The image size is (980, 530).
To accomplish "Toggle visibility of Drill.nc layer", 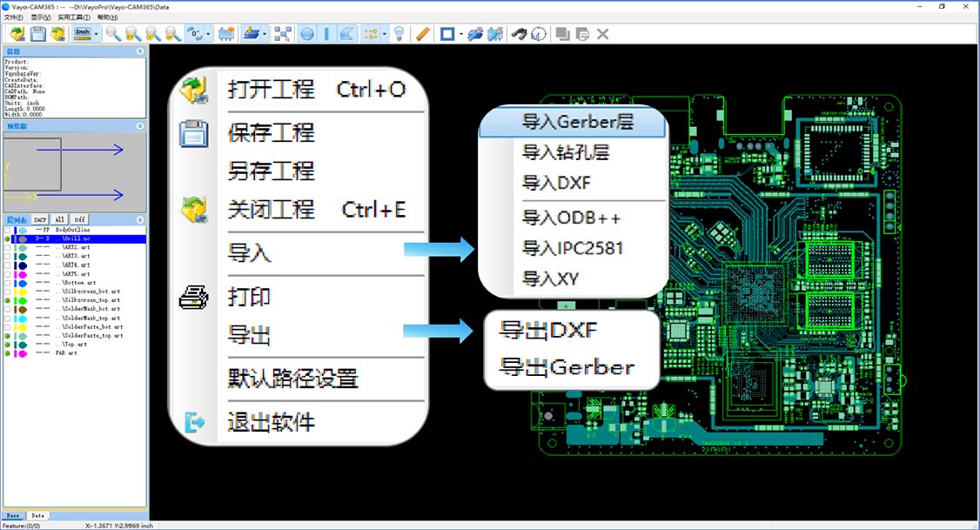I will [x=8, y=238].
